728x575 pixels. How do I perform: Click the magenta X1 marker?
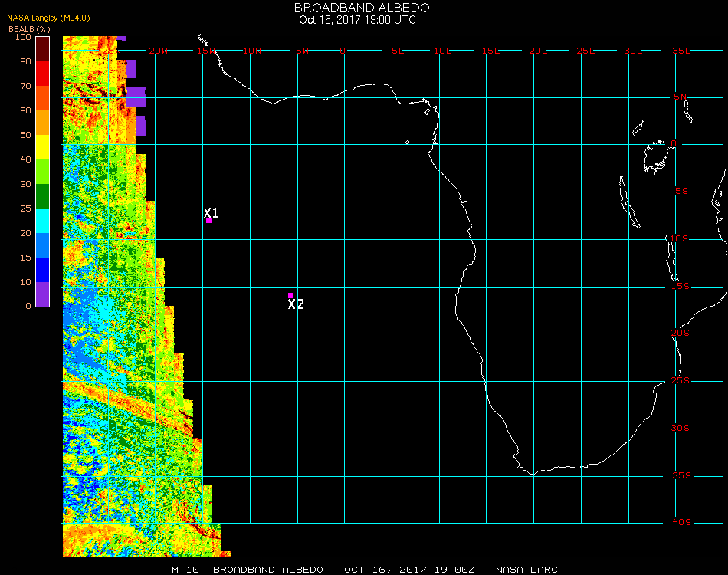point(208,220)
